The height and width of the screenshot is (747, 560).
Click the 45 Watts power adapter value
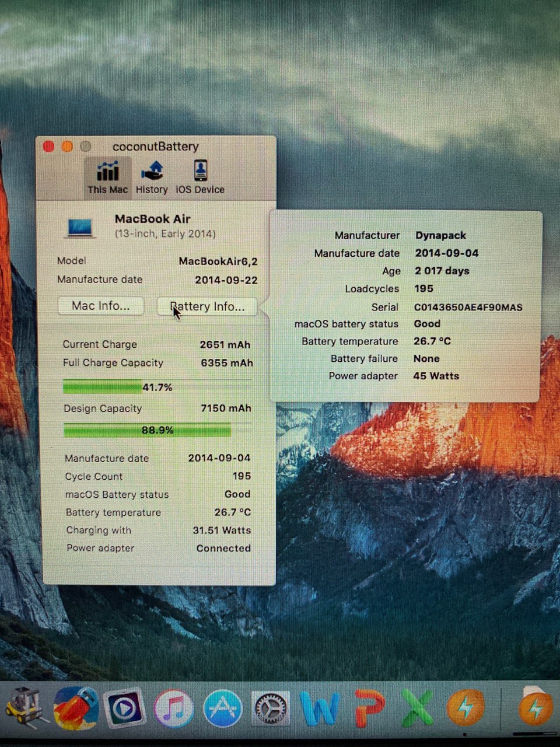tap(436, 376)
